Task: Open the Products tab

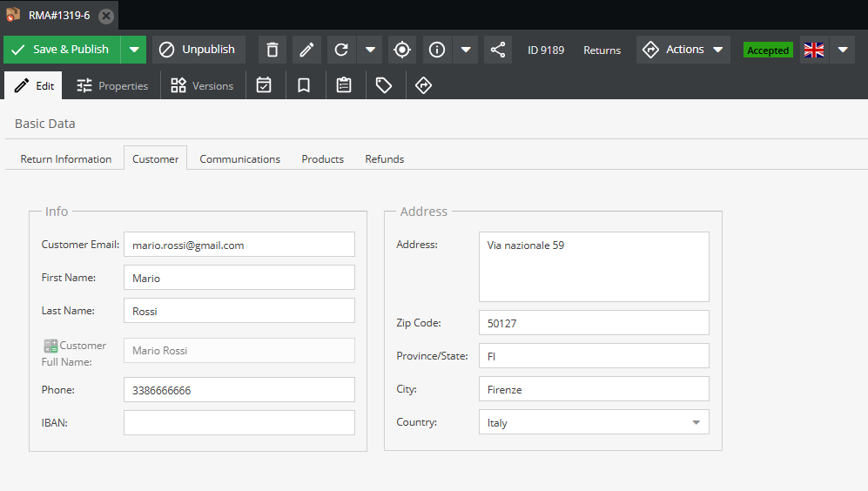Action: point(322,159)
